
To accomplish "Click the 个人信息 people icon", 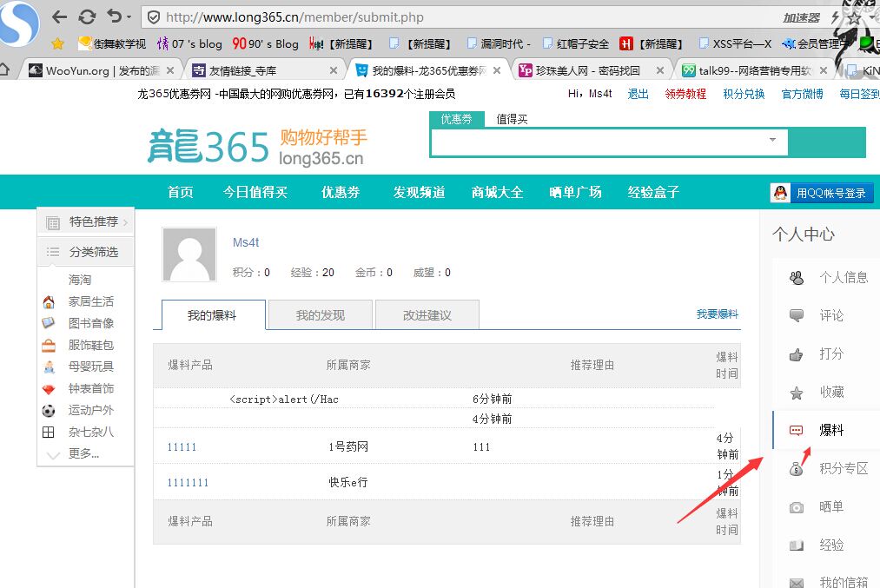I will coord(797,278).
